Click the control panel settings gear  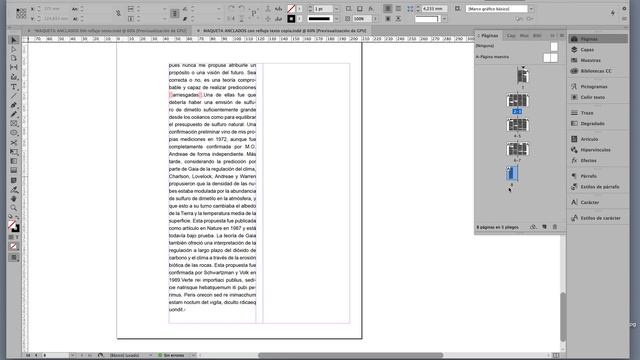point(624,9)
